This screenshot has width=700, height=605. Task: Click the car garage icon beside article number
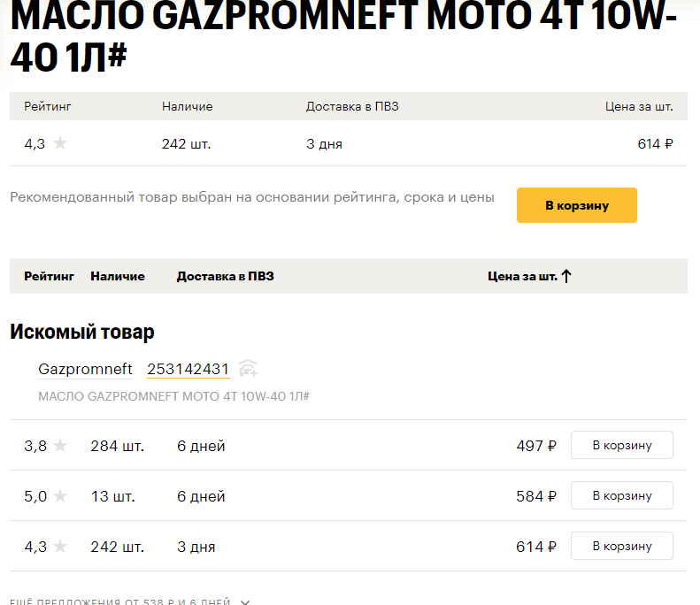[x=248, y=369]
